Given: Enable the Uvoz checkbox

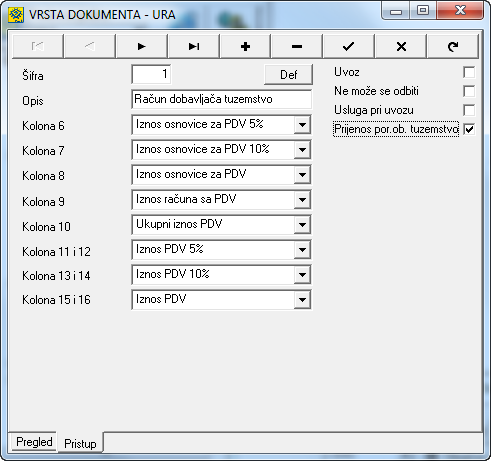Looking at the screenshot, I should pyautogui.click(x=469, y=72).
